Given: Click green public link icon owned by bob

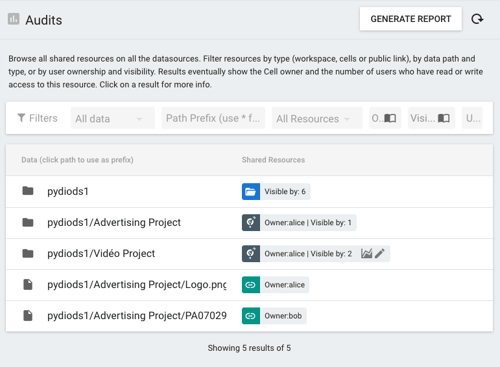Looking at the screenshot, I should click(251, 316).
